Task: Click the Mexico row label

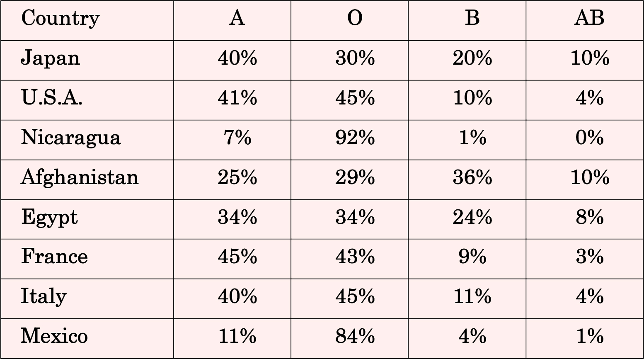Action: (x=54, y=336)
